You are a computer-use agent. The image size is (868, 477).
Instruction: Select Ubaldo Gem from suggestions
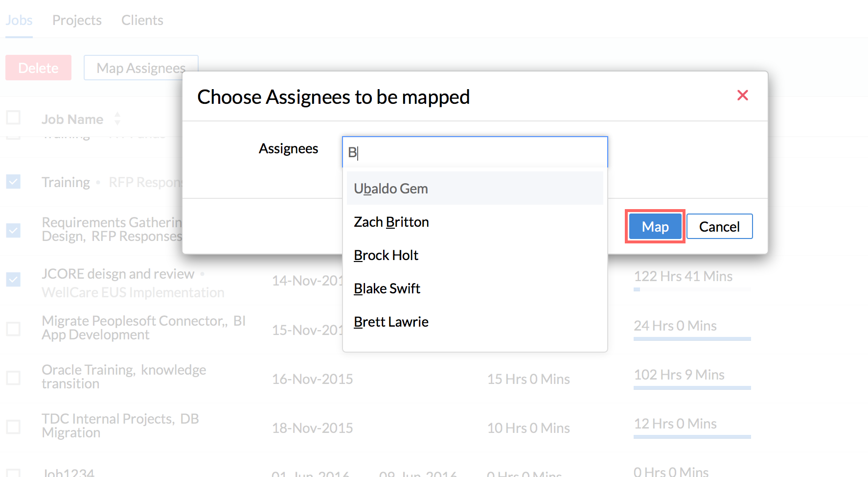coord(390,189)
